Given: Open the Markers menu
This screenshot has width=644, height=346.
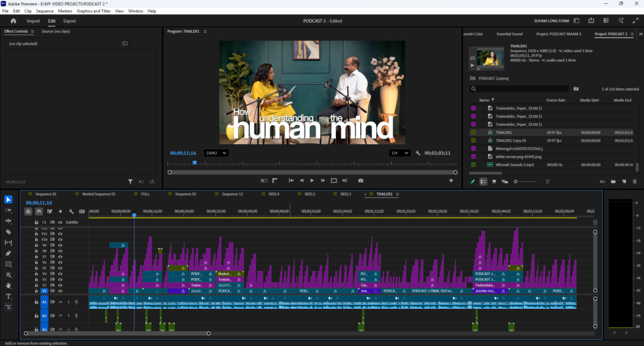Looking at the screenshot, I should coord(65,11).
